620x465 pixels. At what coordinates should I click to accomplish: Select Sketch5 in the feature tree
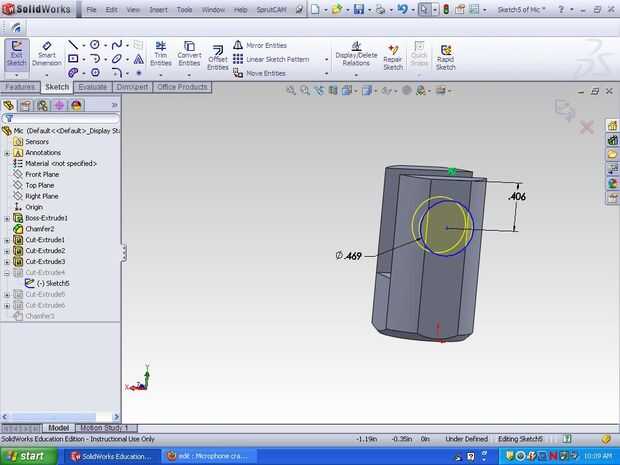tap(58, 283)
